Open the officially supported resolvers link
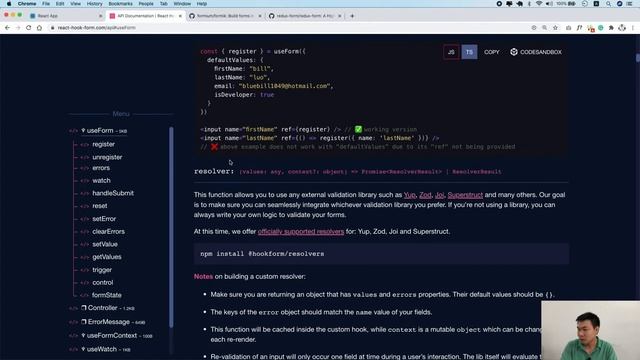The image size is (640, 360). [301, 231]
